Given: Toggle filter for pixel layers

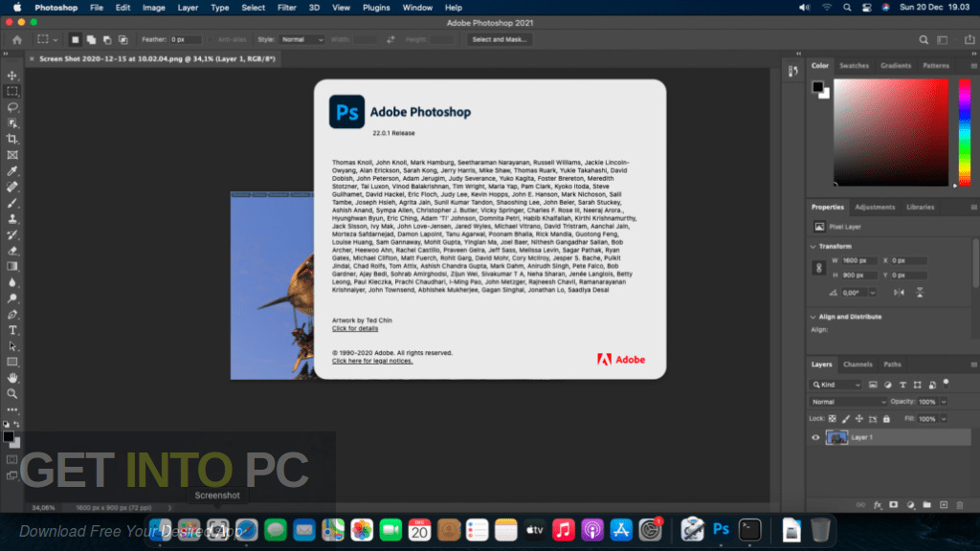Looking at the screenshot, I should pyautogui.click(x=873, y=385).
